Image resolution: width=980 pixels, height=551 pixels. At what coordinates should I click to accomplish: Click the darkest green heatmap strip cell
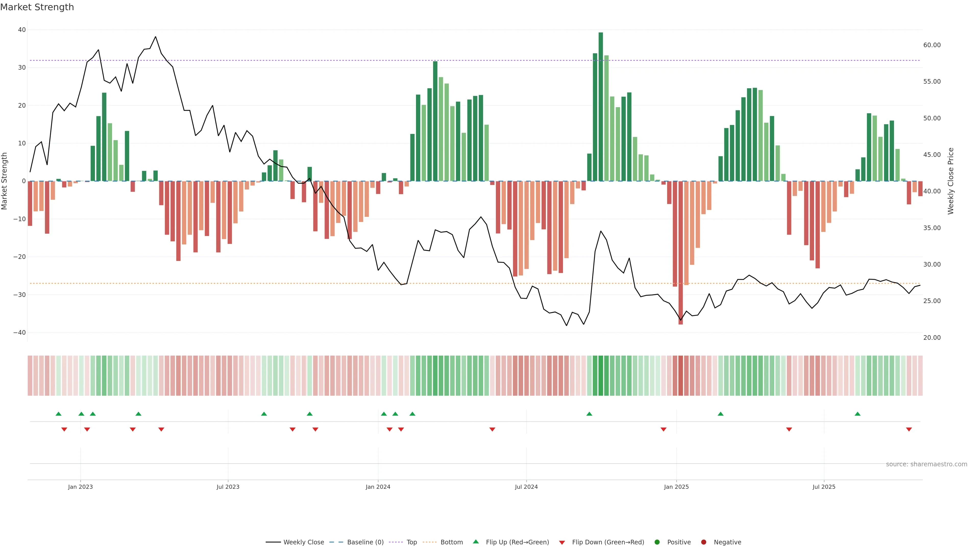tap(601, 375)
